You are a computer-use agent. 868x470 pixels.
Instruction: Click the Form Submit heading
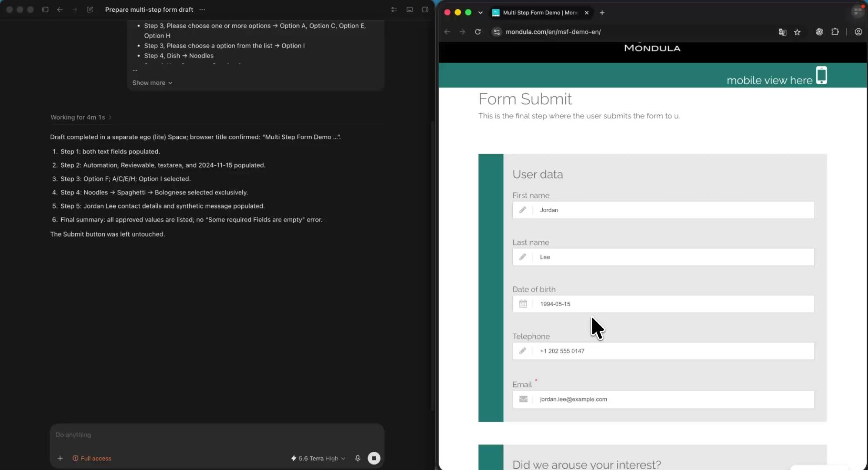525,99
